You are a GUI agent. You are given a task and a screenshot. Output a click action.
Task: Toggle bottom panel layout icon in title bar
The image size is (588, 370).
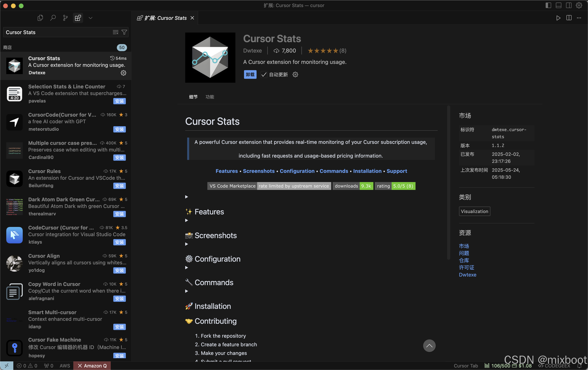point(558,5)
